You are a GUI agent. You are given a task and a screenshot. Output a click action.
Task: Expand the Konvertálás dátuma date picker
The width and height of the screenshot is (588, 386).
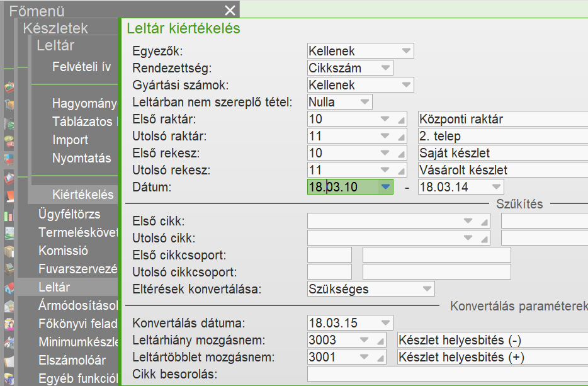[385, 323]
